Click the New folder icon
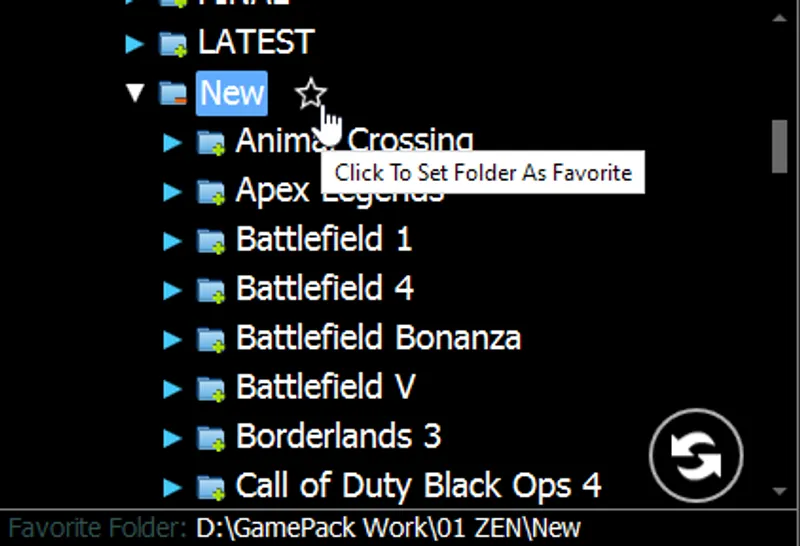The width and height of the screenshot is (800, 546). (x=173, y=93)
